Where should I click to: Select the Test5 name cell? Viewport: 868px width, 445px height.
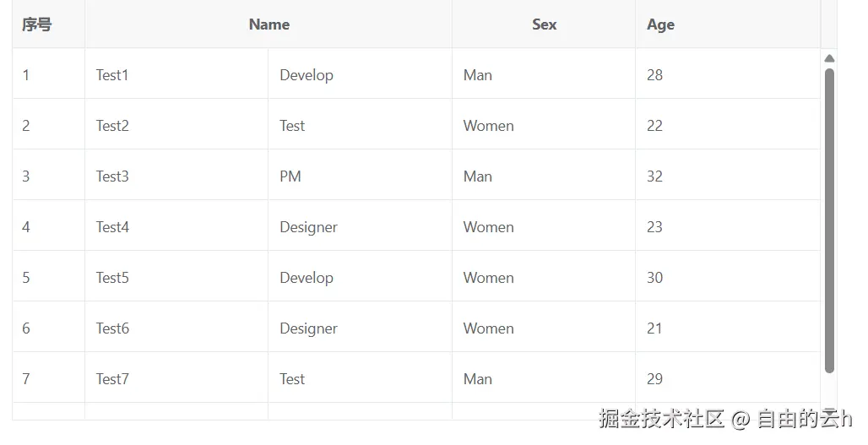pos(112,278)
